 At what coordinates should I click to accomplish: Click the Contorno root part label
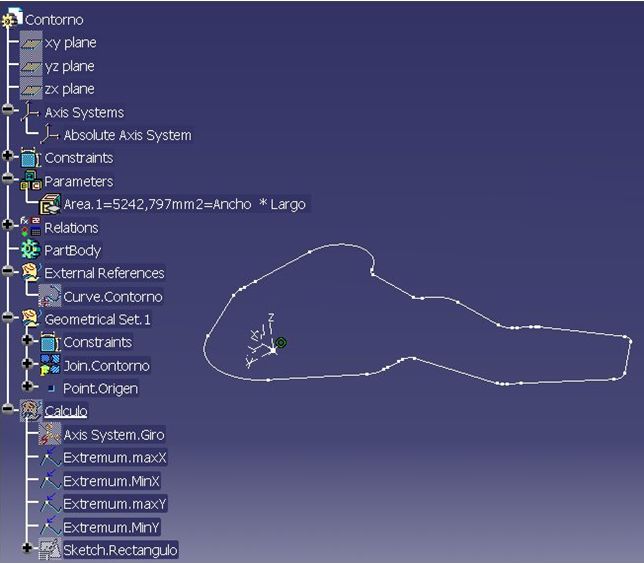[x=54, y=20]
